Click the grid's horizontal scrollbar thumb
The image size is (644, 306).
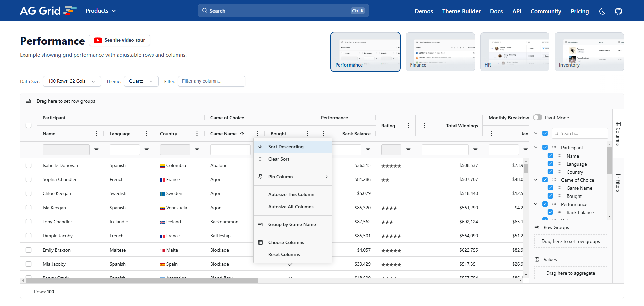[142, 280]
